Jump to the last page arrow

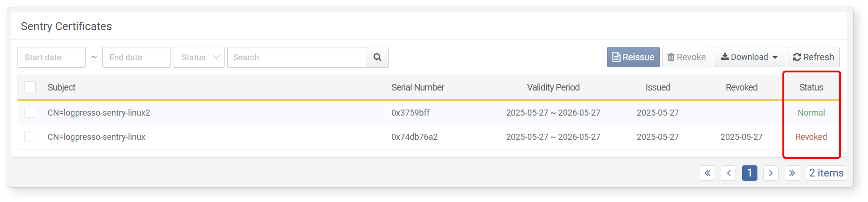pos(792,173)
